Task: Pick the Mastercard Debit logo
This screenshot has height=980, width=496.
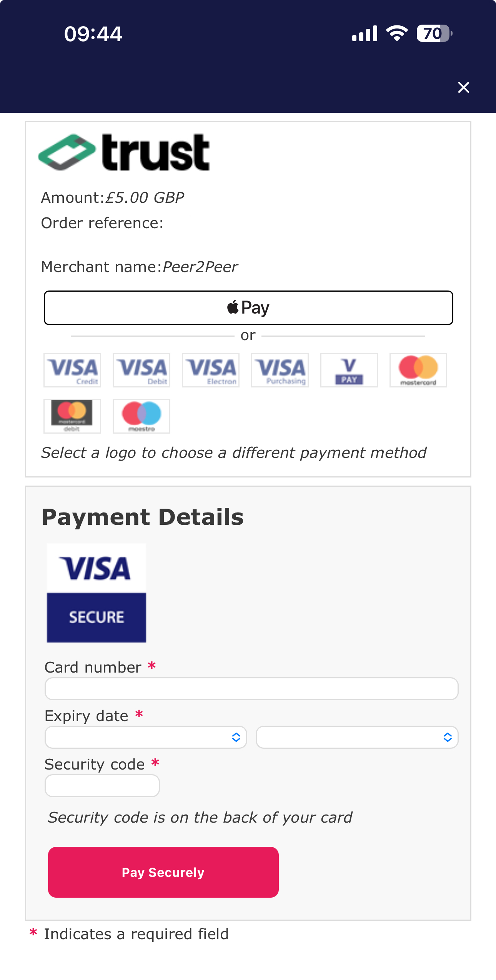Action: [x=72, y=416]
